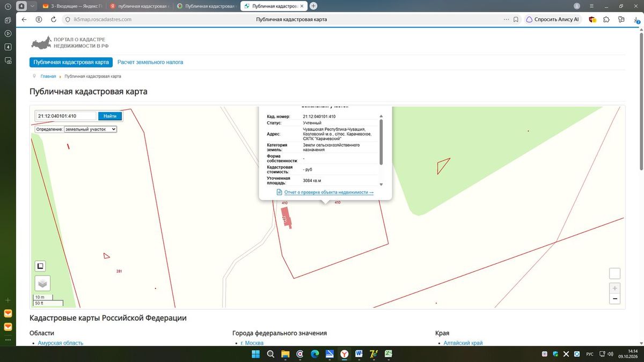Screen dimensions: 644x362
Task: Zoom out the map with minus button
Action: [x=615, y=299]
